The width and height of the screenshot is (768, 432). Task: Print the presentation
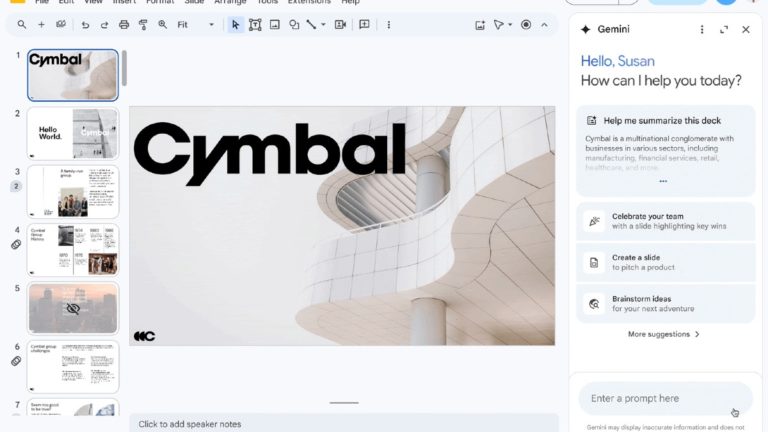coord(124,24)
